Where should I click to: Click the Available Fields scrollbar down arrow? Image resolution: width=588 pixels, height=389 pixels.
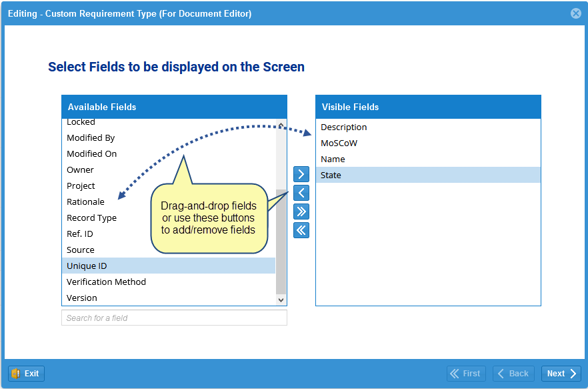coord(281,300)
